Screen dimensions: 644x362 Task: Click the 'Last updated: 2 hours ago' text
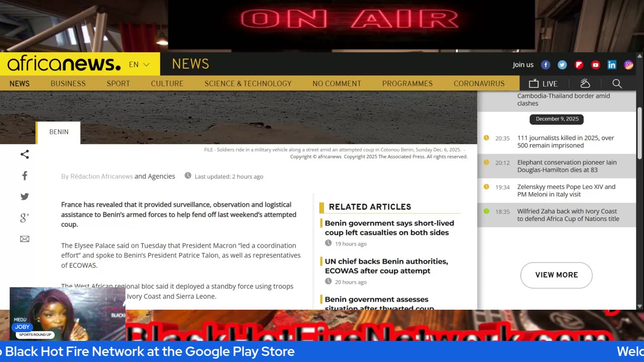pyautogui.click(x=229, y=176)
